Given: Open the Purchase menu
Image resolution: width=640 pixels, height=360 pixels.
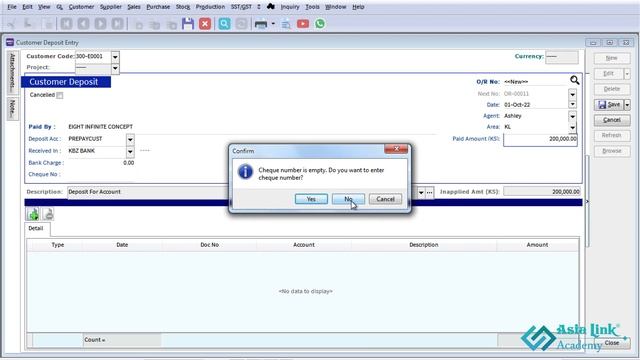Looking at the screenshot, I should point(158,7).
